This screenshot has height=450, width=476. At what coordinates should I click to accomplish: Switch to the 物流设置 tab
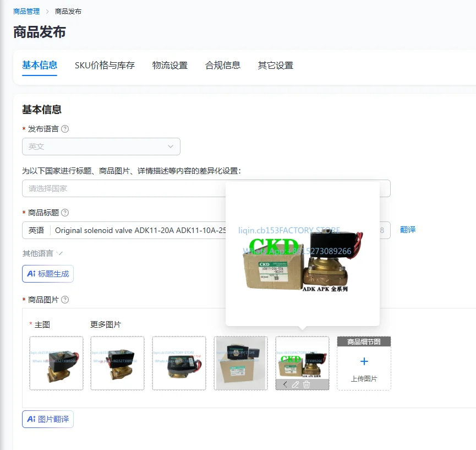pos(170,66)
